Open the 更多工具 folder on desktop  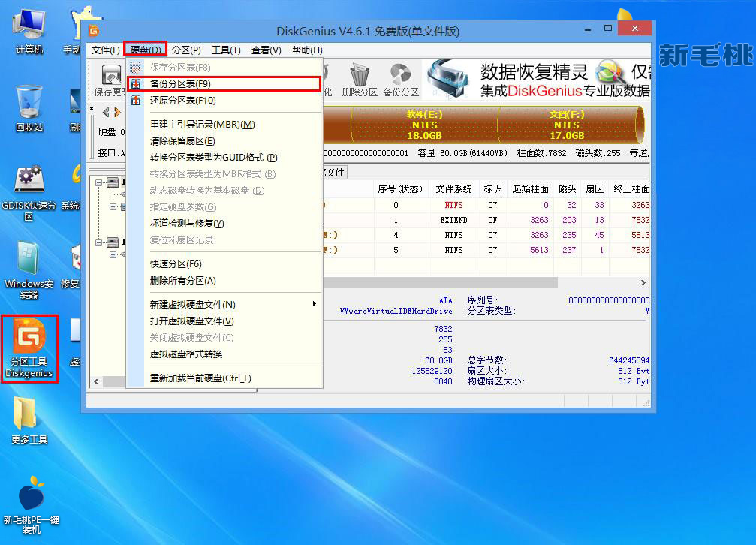pyautogui.click(x=29, y=420)
